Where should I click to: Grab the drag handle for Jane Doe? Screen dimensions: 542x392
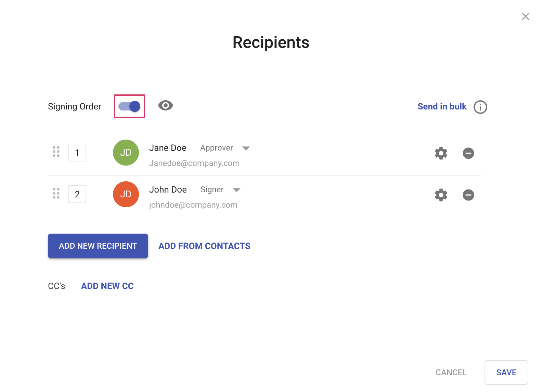point(56,152)
